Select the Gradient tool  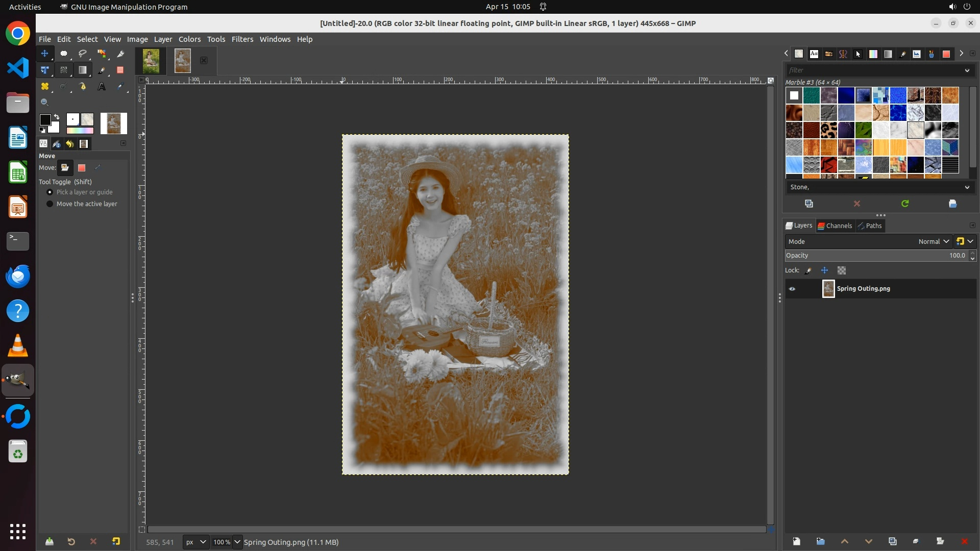(83, 70)
